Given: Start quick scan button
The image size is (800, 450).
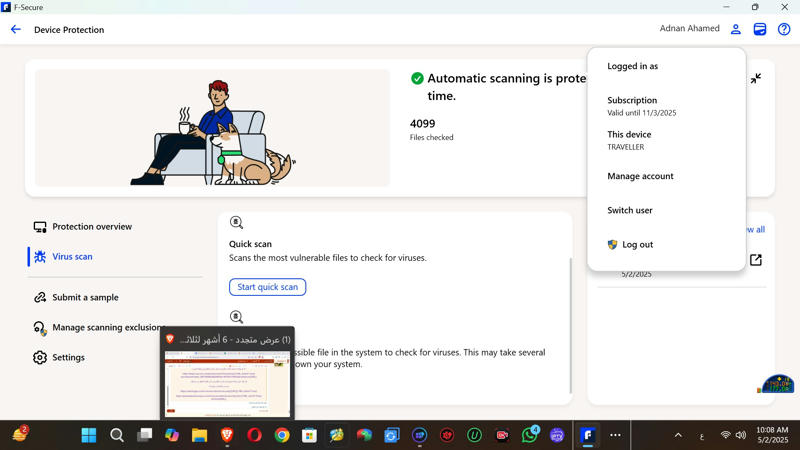Looking at the screenshot, I should coord(267,287).
